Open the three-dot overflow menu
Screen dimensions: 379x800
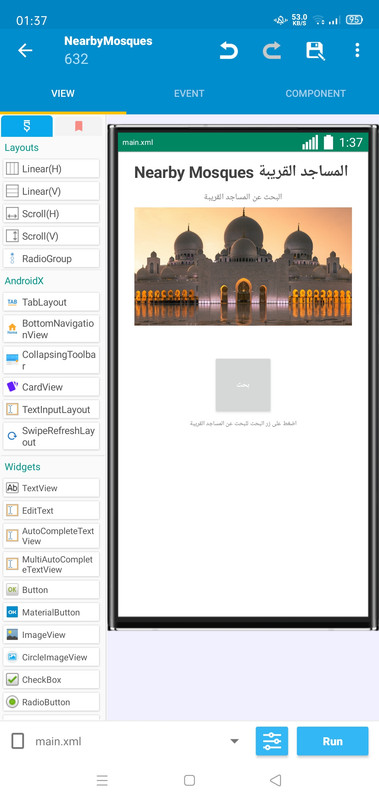tap(357, 50)
